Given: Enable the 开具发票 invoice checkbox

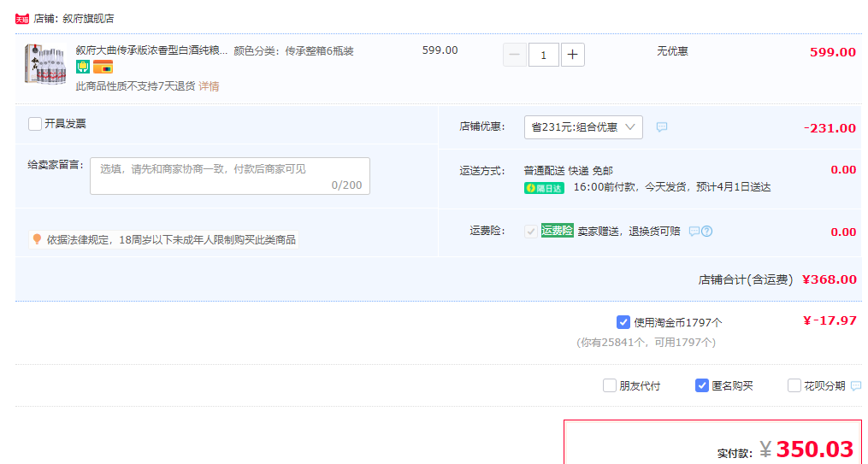Looking at the screenshot, I should coord(35,124).
